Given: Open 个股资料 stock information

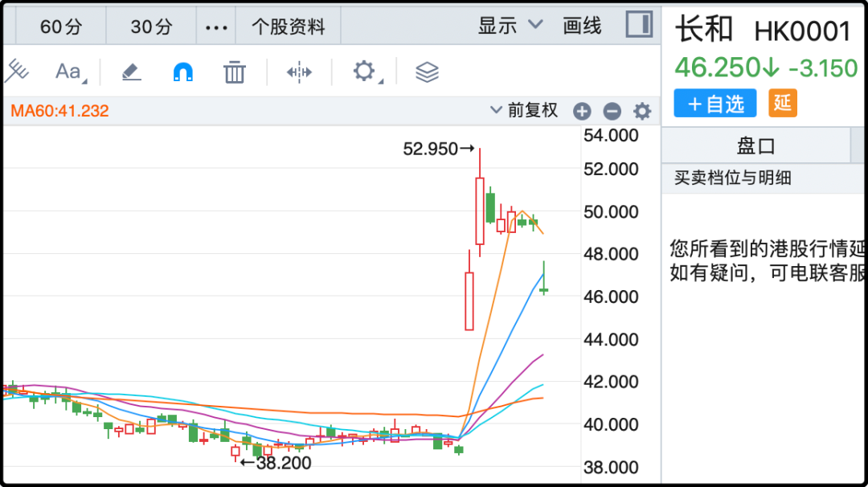Looking at the screenshot, I should [288, 27].
